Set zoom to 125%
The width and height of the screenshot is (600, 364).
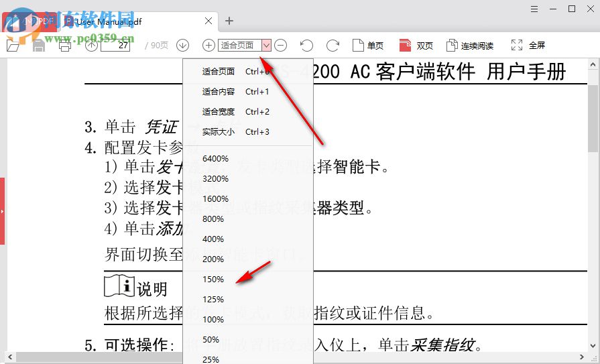[248, 300]
